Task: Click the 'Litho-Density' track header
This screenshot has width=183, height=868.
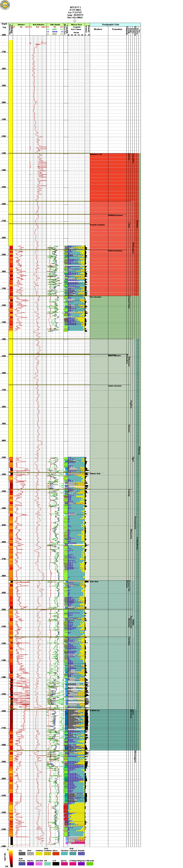Action: [x=55, y=25]
